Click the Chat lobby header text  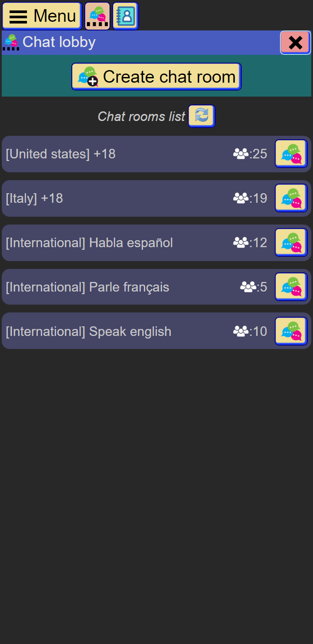[60, 42]
